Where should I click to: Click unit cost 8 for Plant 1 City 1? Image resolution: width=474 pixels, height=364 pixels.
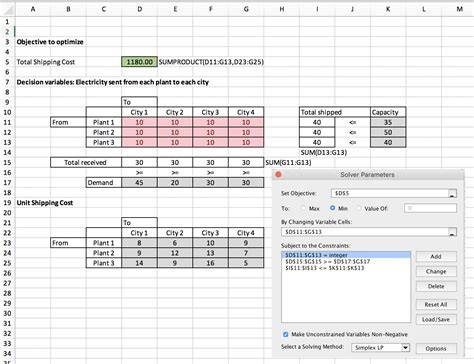coord(140,243)
